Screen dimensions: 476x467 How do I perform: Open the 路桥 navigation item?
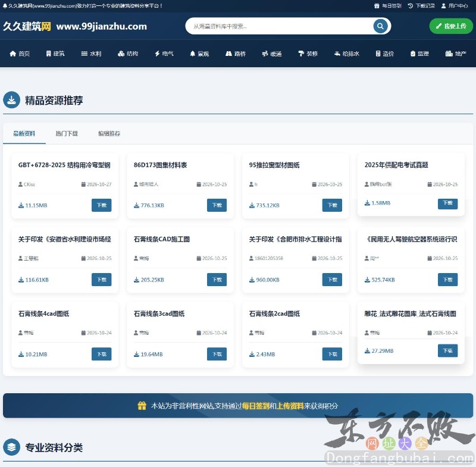coord(236,54)
